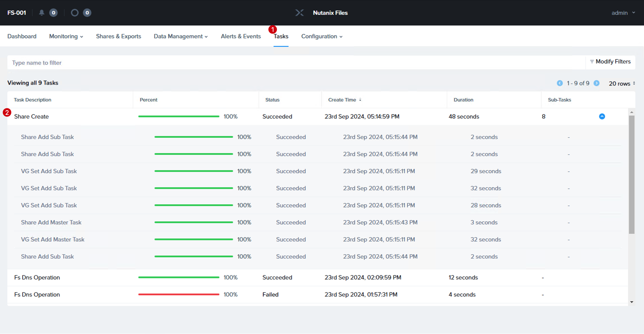This screenshot has width=644, height=334.
Task: Click the Nutanix X logo icon
Action: click(299, 13)
